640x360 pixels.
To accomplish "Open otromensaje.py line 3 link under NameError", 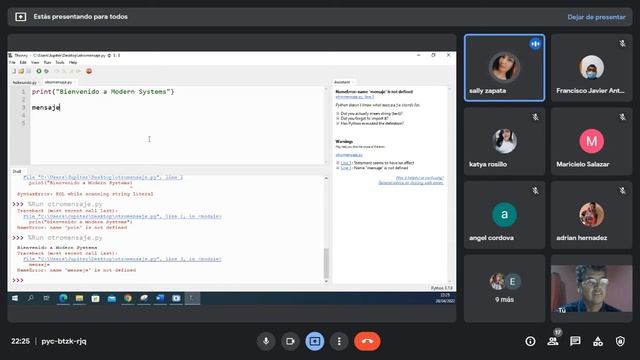I will pos(355,97).
